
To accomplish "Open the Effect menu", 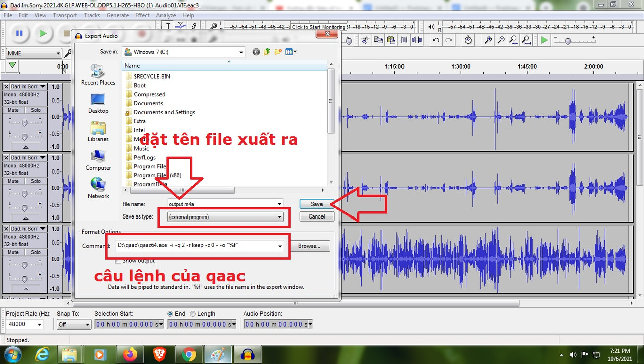I will tap(142, 15).
